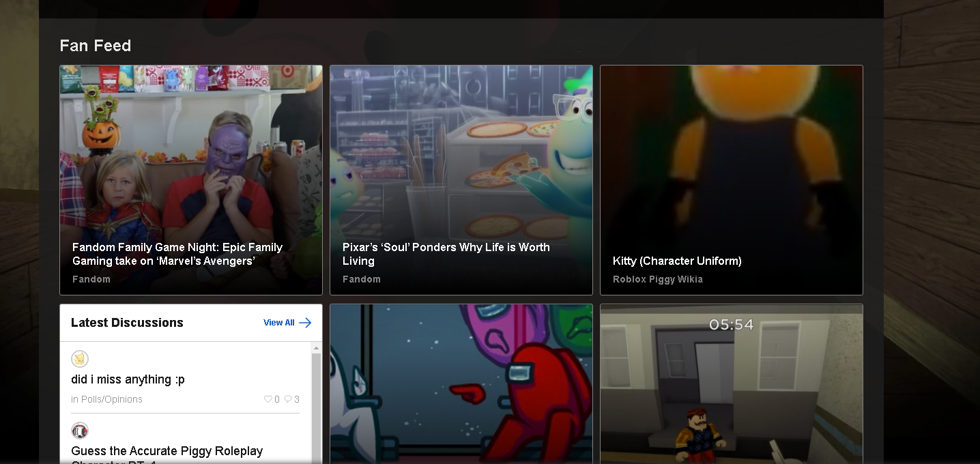Viewport: 980px width, 464px height.
Task: Open Pixar's 'Soul' Ponders article card
Action: 461,180
